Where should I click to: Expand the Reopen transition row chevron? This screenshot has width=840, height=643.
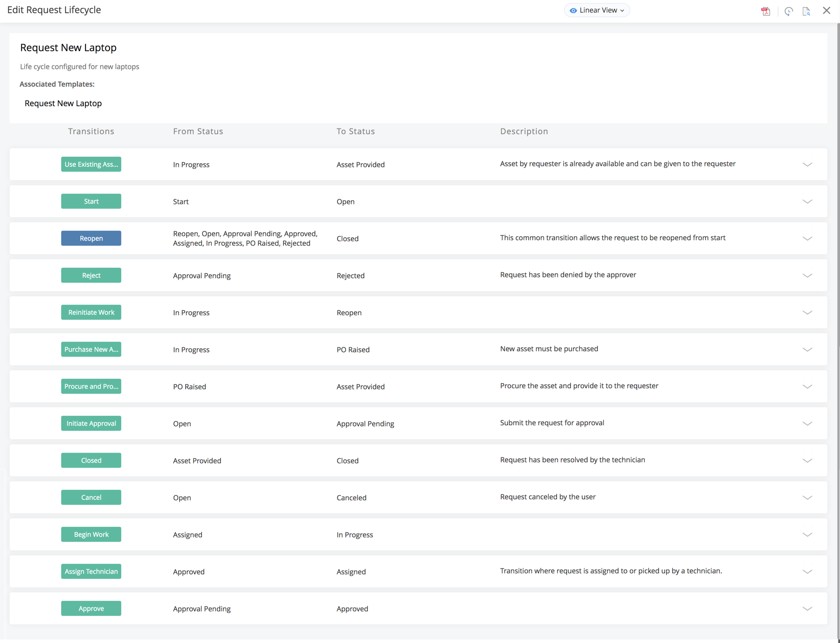[x=807, y=238]
